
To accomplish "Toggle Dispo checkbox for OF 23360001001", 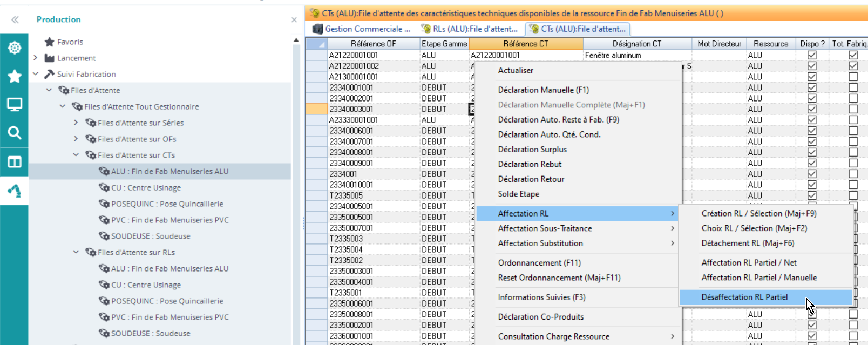I will pos(812,336).
